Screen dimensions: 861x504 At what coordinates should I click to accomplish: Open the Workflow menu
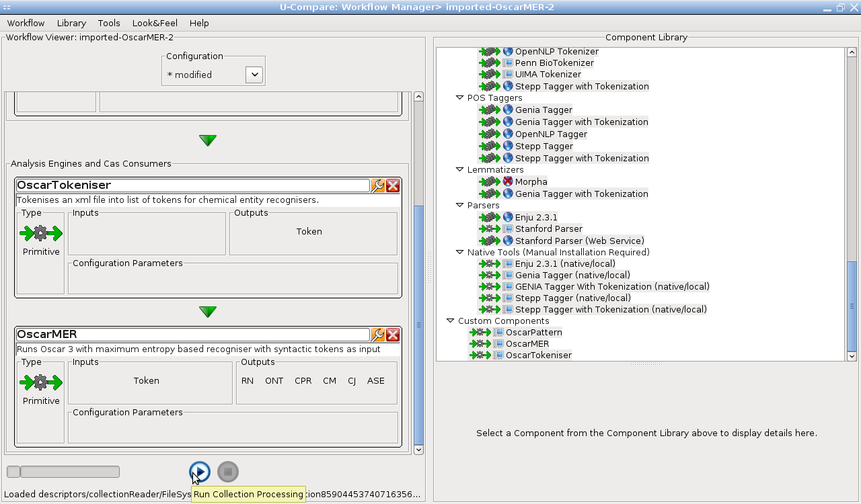pyautogui.click(x=26, y=23)
